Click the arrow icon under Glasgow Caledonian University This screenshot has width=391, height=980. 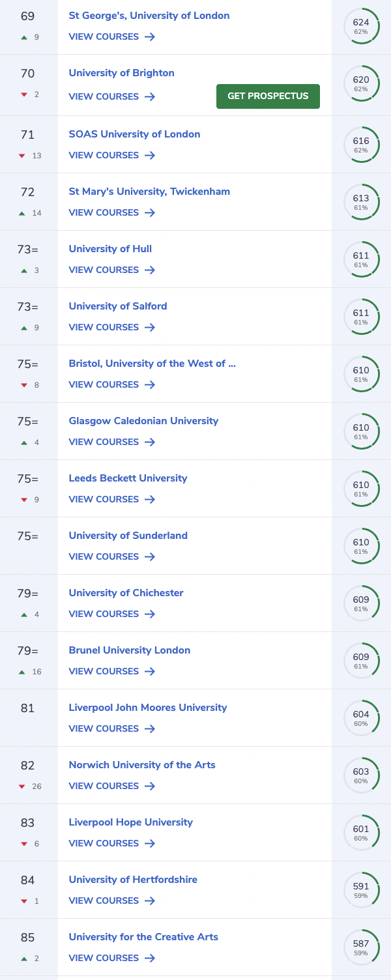(150, 442)
